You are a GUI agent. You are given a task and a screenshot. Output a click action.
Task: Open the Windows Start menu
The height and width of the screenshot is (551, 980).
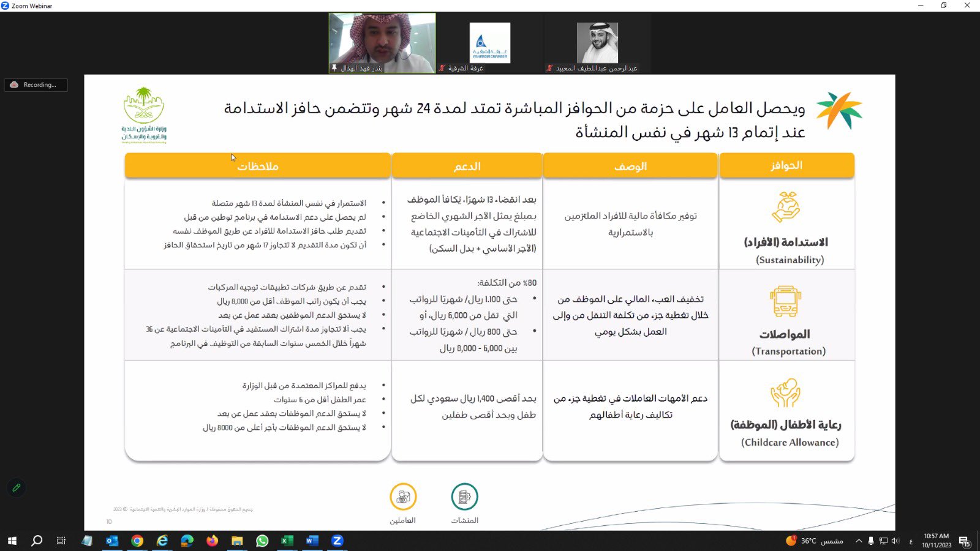point(12,541)
